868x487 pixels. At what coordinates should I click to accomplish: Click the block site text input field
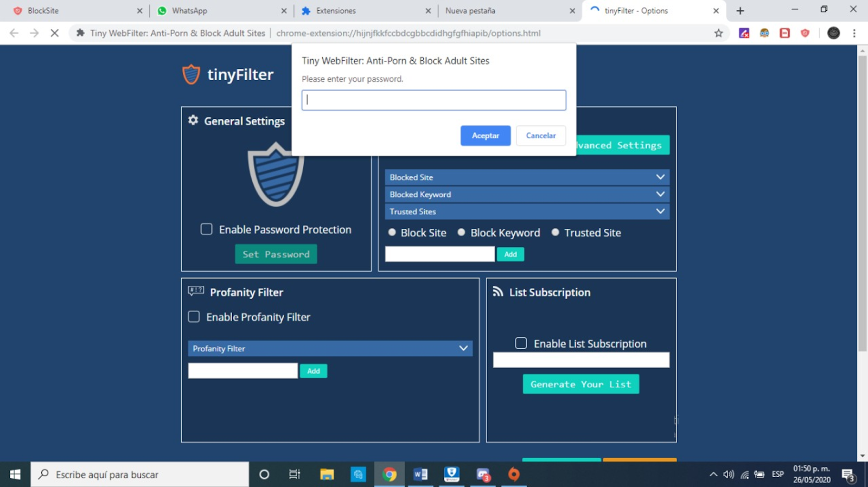pos(440,254)
